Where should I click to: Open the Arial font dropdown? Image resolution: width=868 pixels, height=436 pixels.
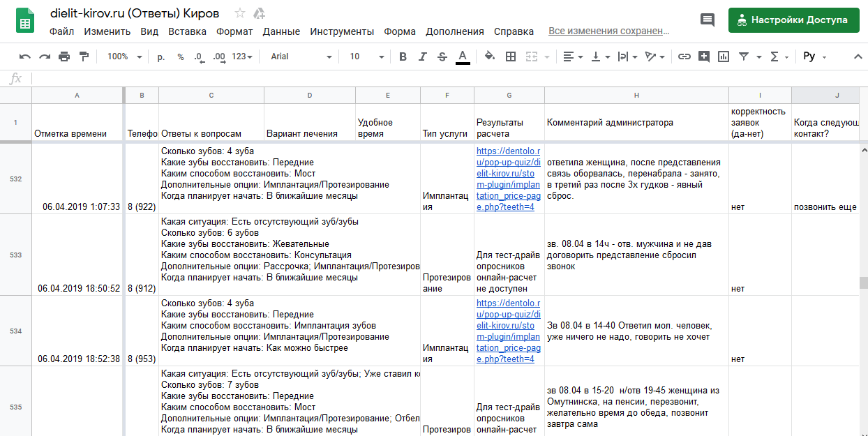[300, 57]
